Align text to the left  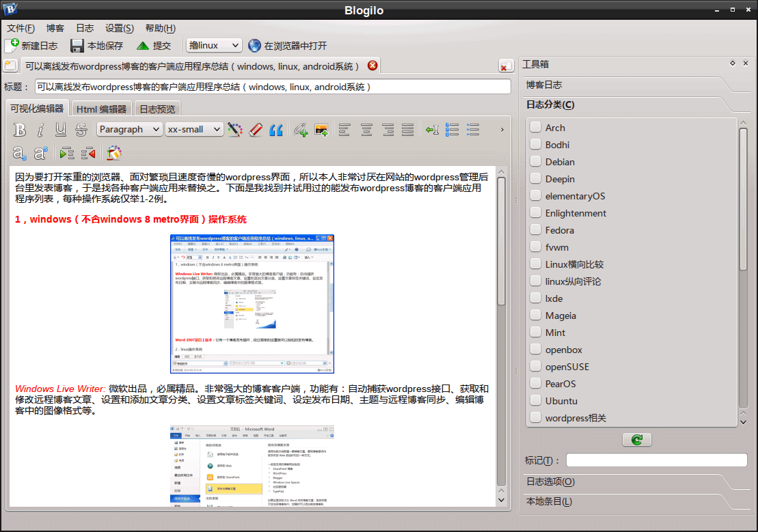pos(344,130)
